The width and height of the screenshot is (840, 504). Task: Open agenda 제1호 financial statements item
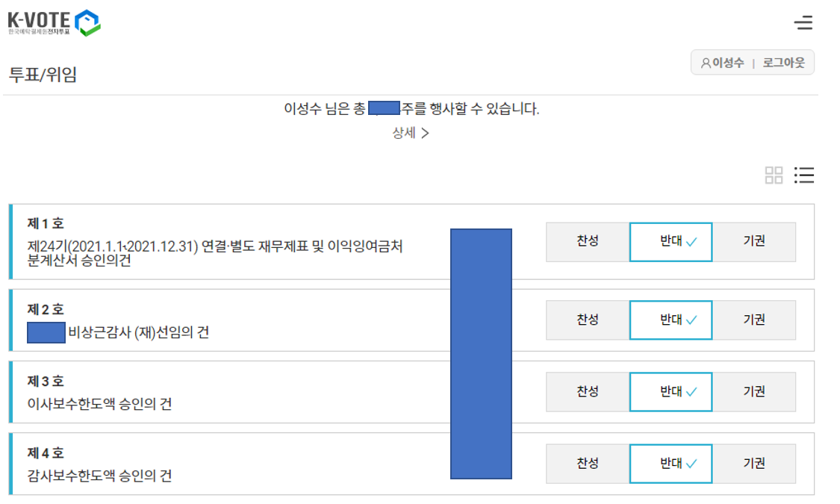point(215,253)
